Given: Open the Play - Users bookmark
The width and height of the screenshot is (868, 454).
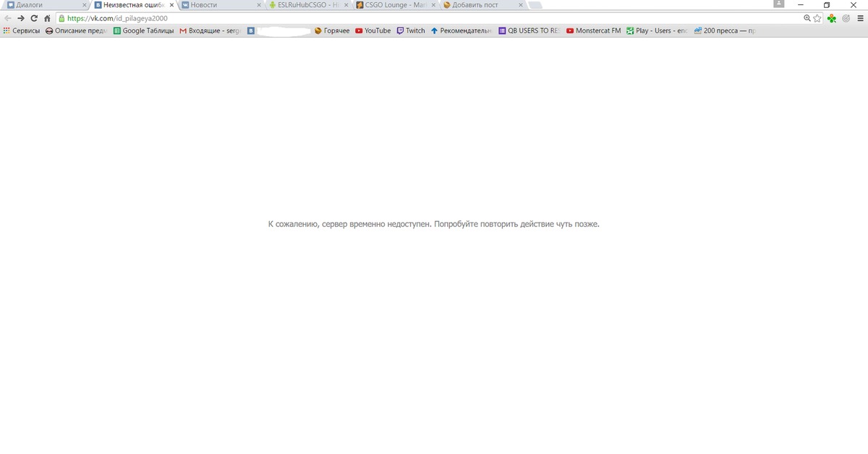Looking at the screenshot, I should pos(657,30).
